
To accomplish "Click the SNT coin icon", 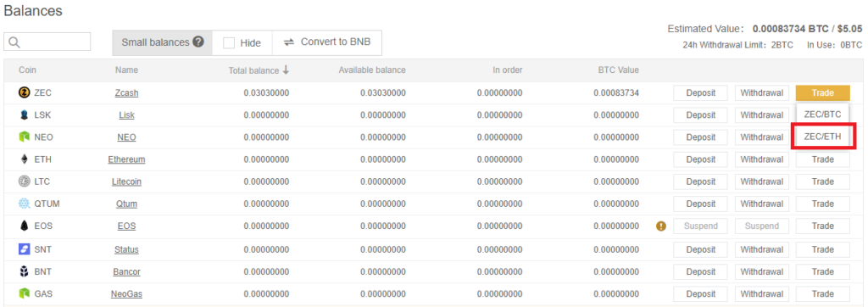I will pos(24,249).
